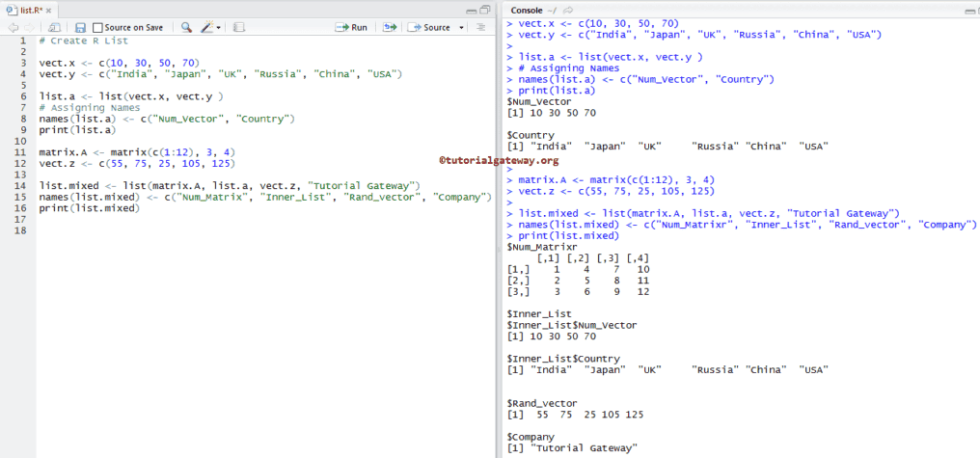Enable Source on Save checkbox
The height and width of the screenshot is (458, 980).
coord(96,28)
